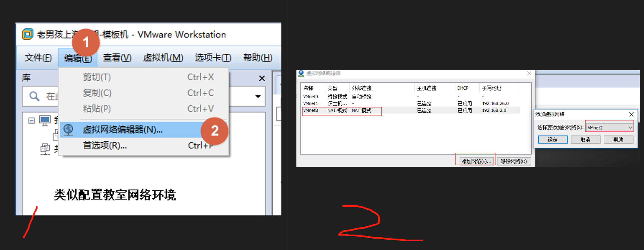Select the shared virtual machines icon in tree
Image resolution: width=644 pixels, height=250 pixels.
pyautogui.click(x=45, y=149)
